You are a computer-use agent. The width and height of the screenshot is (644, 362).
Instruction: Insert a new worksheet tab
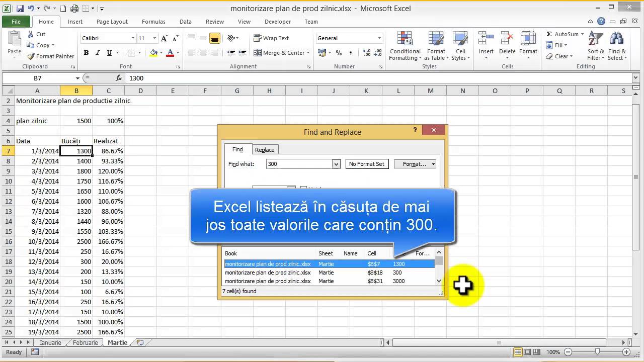click(x=140, y=342)
